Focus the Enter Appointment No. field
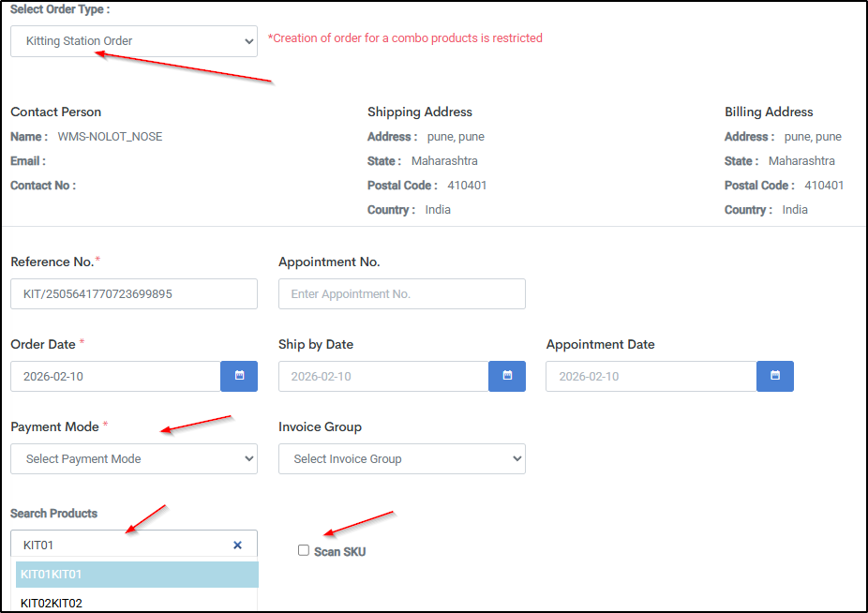 (401, 293)
